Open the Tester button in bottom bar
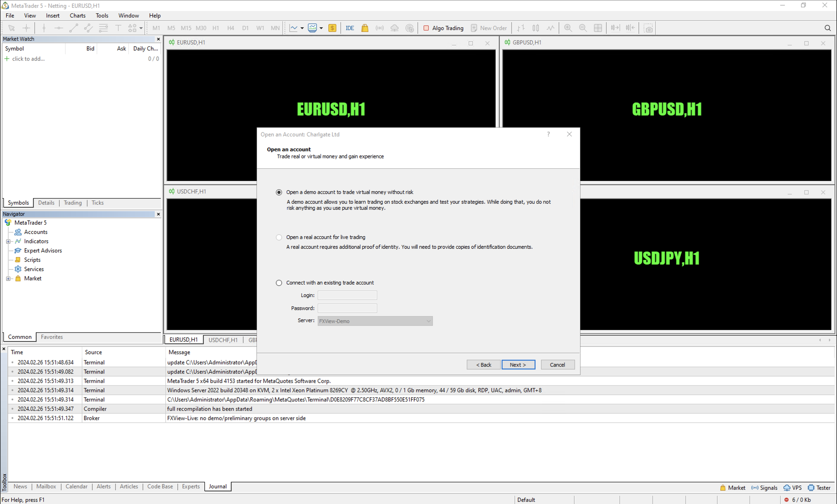Viewport: 837px width, 504px height. coord(819,488)
